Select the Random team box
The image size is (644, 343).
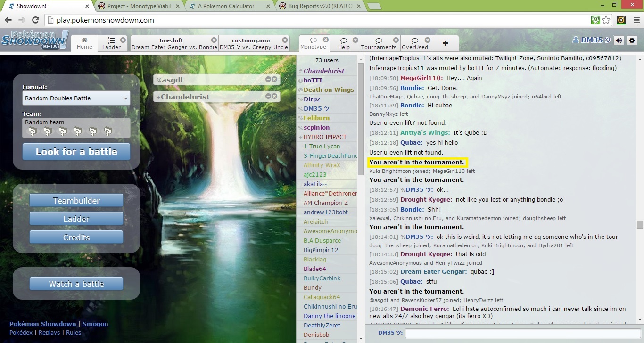(76, 128)
